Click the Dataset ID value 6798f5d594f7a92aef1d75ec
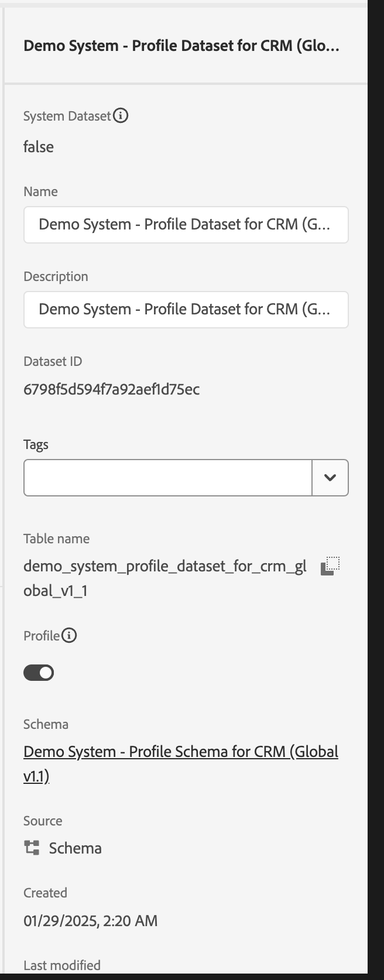 click(x=111, y=389)
